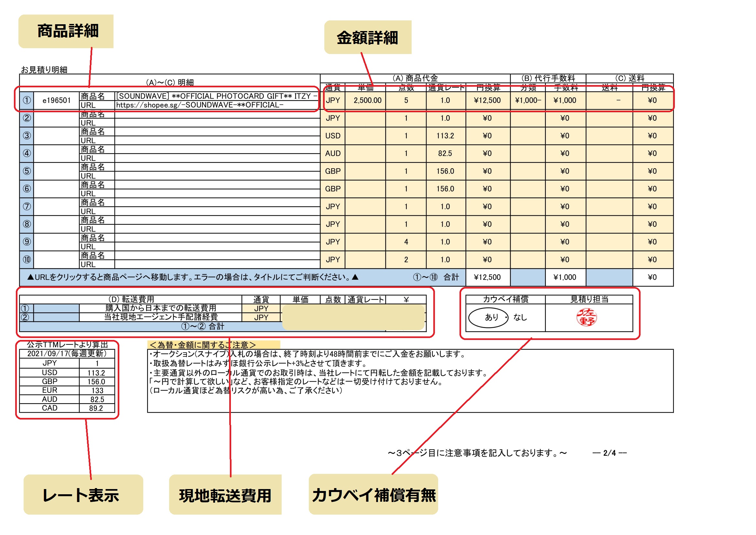Click the お見積り明細 heading

[44, 70]
